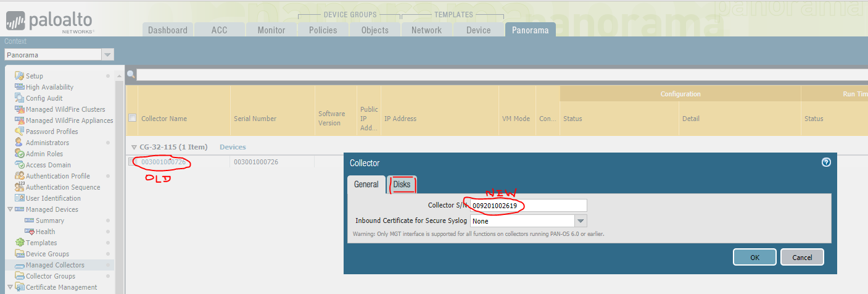Click the search magnifier icon
This screenshot has height=294, width=868.
pos(131,74)
